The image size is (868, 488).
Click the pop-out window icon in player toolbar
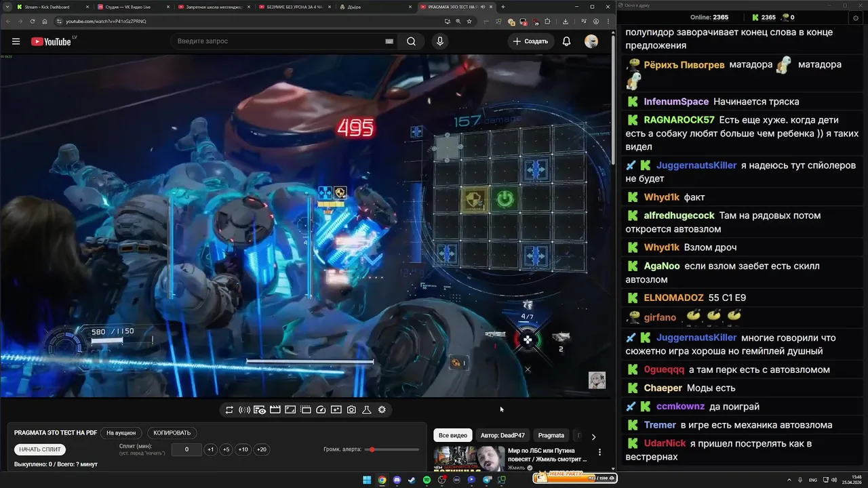306,409
